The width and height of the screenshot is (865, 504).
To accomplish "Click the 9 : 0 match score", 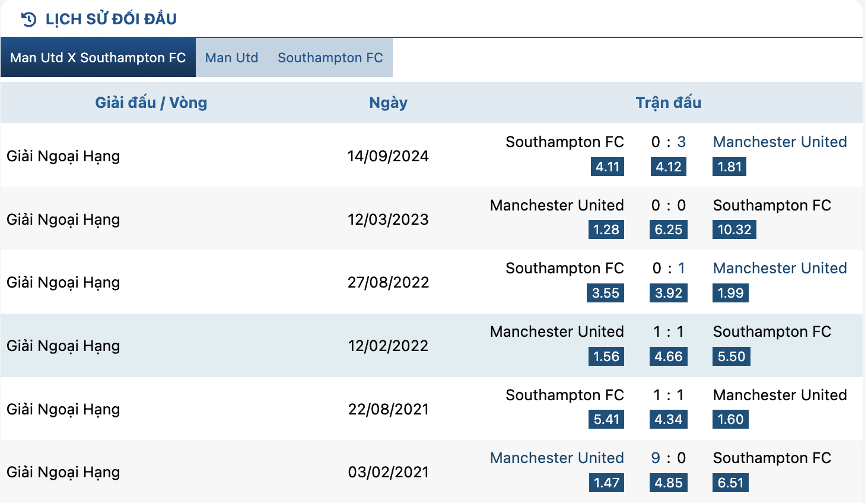I will click(669, 458).
